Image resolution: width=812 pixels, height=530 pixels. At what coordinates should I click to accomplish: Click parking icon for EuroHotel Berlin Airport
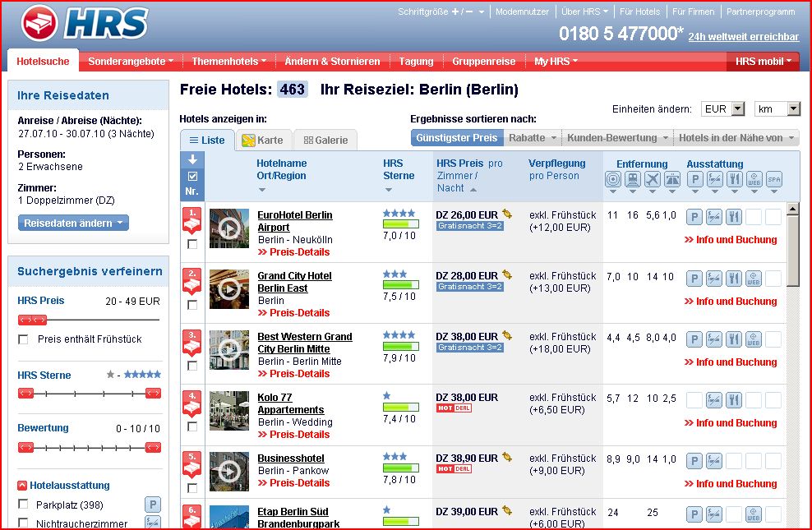tap(694, 217)
